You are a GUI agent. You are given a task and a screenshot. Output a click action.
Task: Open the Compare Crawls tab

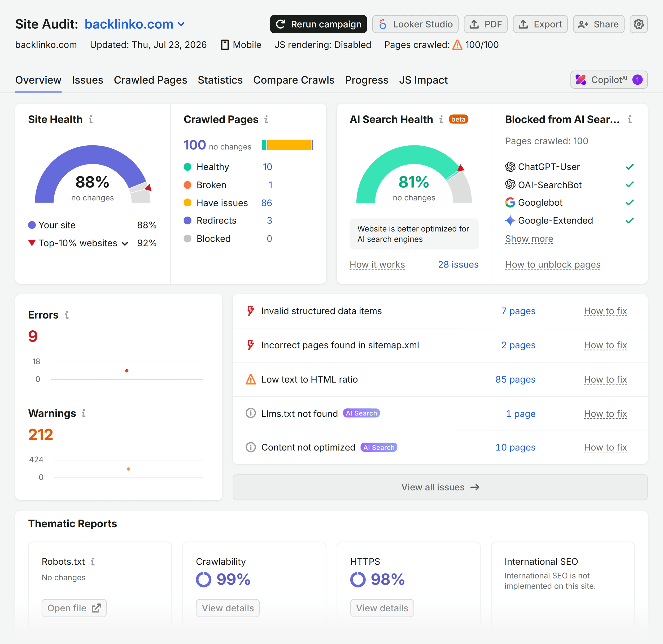pos(294,80)
